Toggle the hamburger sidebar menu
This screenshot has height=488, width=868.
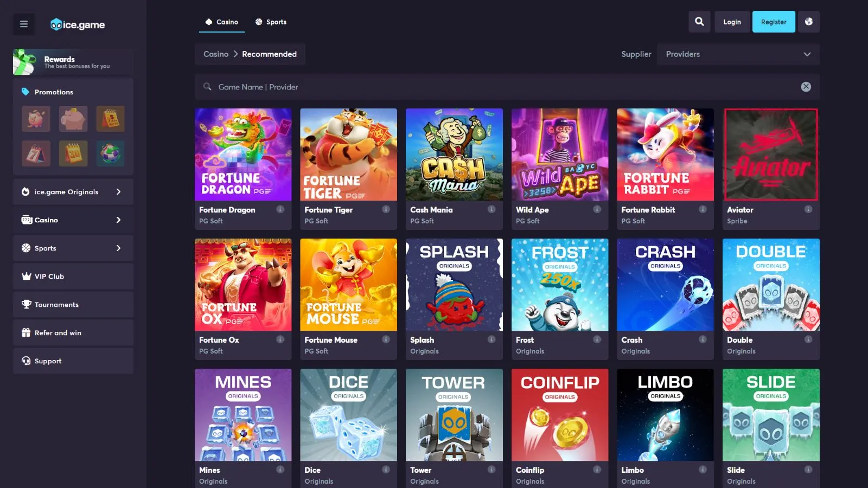[x=24, y=24]
